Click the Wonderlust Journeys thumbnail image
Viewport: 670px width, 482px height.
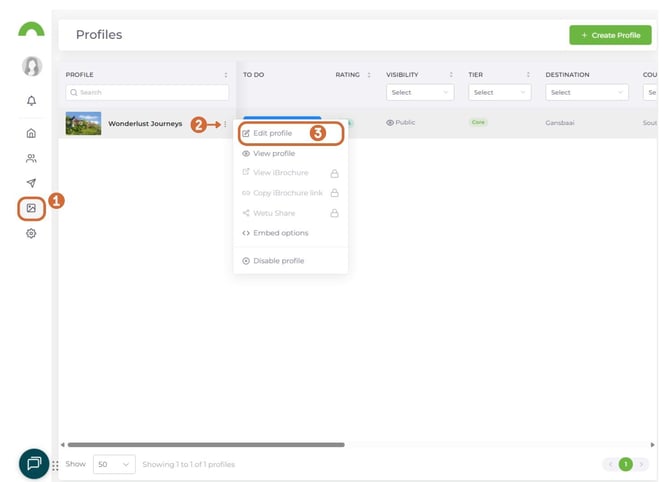(x=83, y=124)
